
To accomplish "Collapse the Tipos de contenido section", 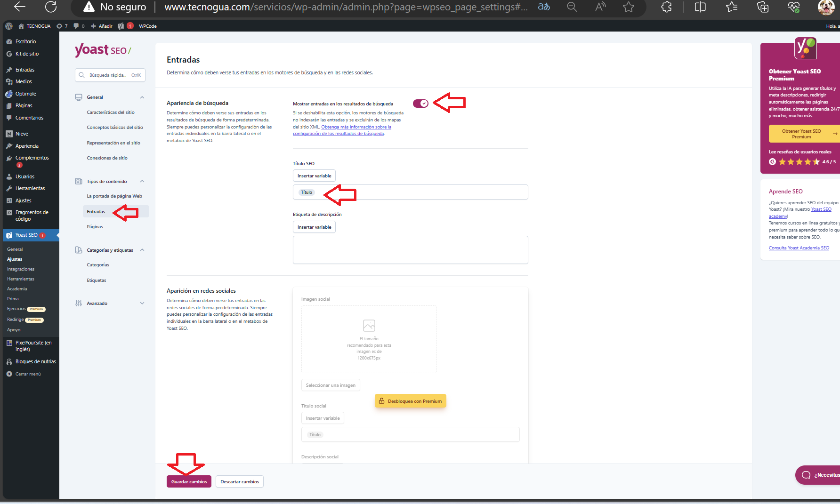I will tap(142, 181).
